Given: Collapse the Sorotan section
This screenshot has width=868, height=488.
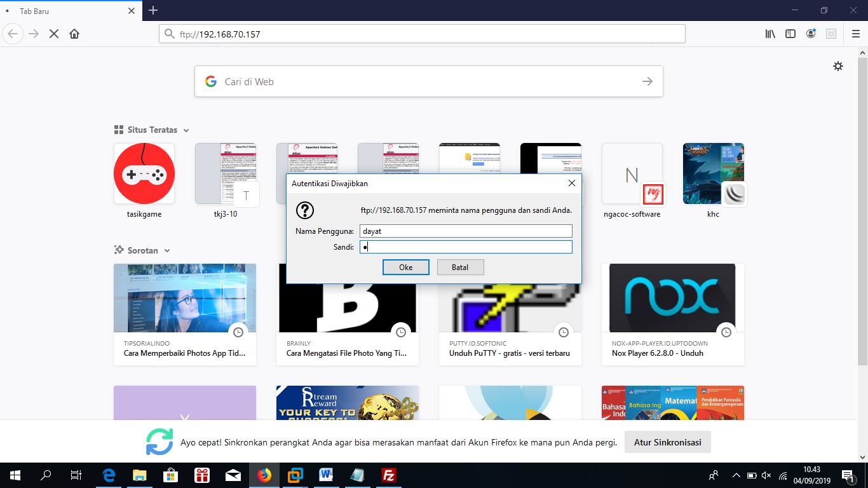Looking at the screenshot, I should [166, 250].
